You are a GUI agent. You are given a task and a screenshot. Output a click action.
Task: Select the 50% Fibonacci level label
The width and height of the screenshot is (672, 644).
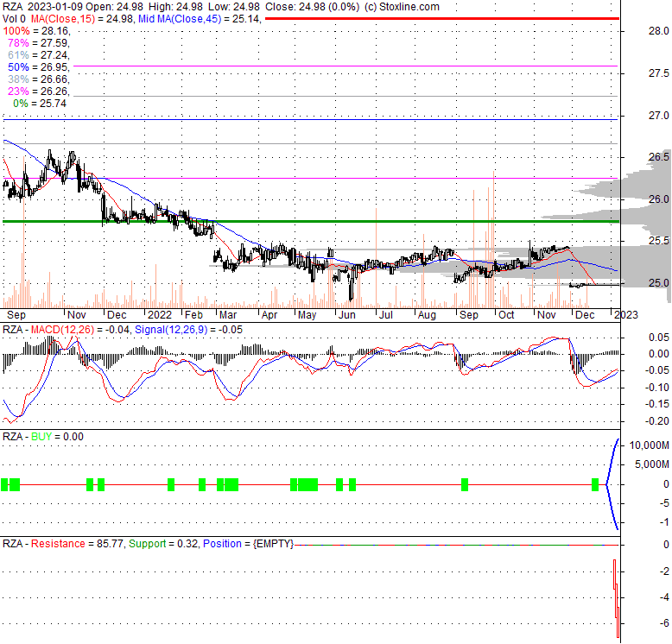point(35,66)
